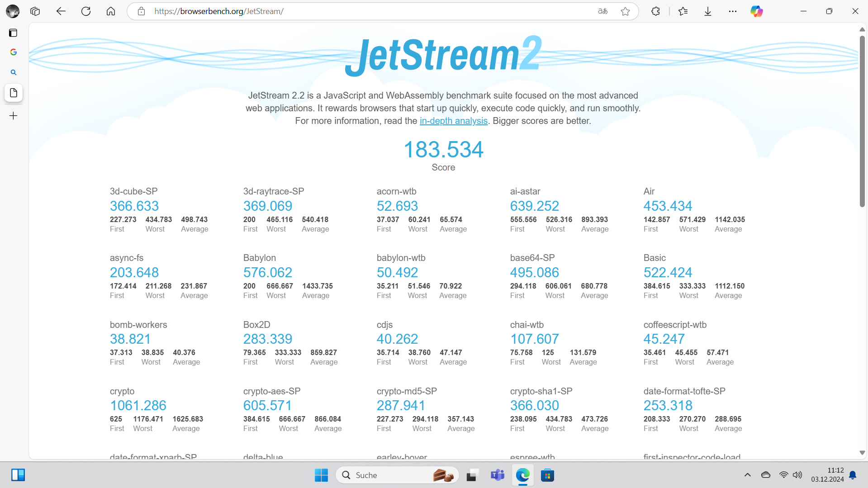This screenshot has width=868, height=488.
Task: Open the Extensions menu
Action: click(655, 11)
